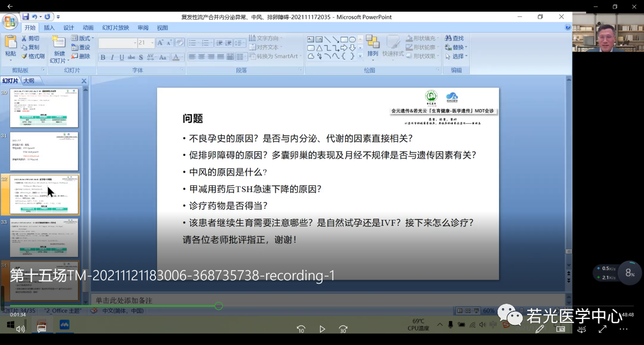The width and height of the screenshot is (644, 345).
Task: Select the Format Painter (格式刷) tool
Action: coord(24,56)
